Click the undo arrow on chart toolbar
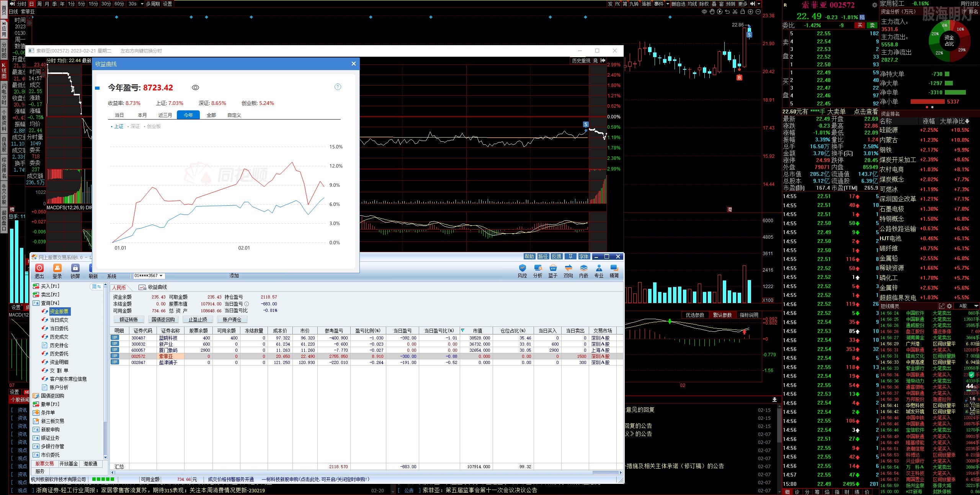The height and width of the screenshot is (495, 980). (727, 11)
